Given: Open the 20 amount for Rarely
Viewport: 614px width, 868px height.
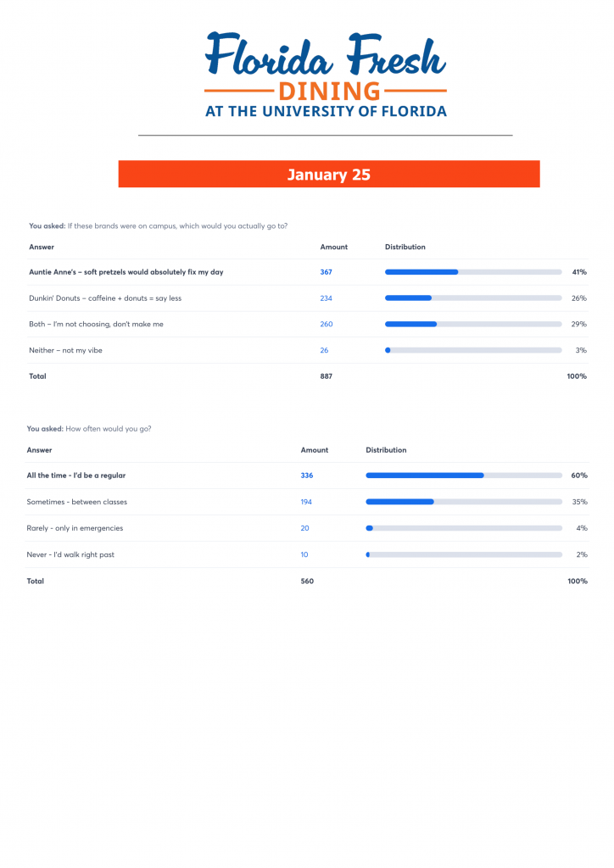Looking at the screenshot, I should click(304, 528).
